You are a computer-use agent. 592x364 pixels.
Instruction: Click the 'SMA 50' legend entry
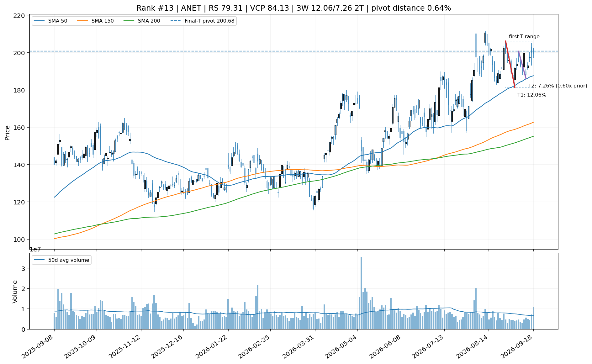pyautogui.click(x=51, y=21)
